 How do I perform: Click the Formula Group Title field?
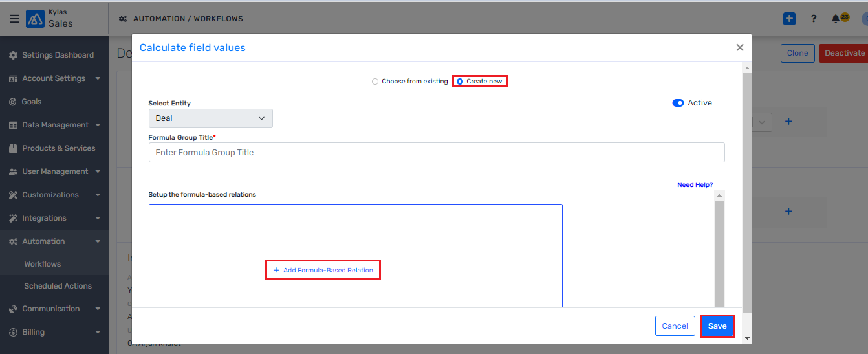[x=436, y=153]
